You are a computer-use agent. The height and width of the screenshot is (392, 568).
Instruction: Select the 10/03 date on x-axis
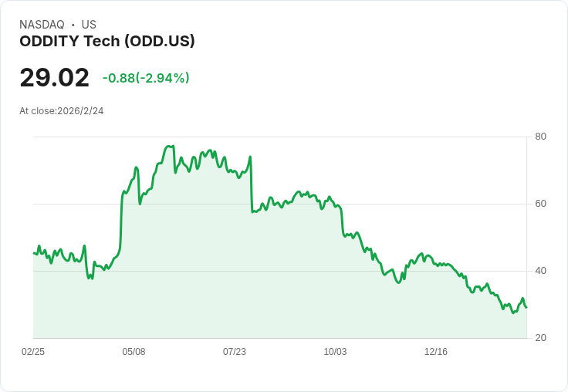tap(335, 352)
